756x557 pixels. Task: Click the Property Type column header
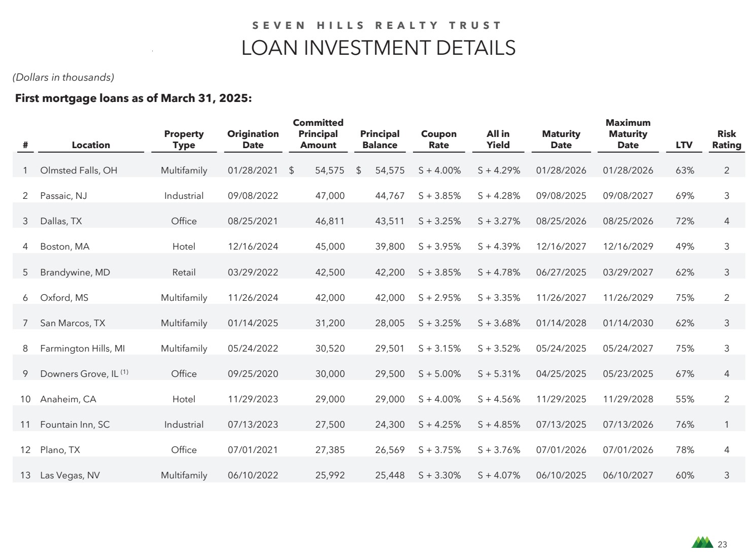coord(184,140)
